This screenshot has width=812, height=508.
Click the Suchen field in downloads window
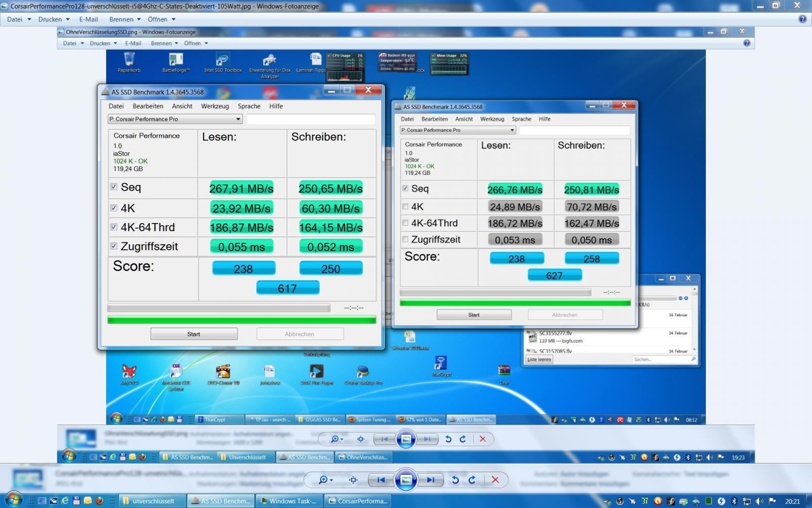(x=664, y=359)
